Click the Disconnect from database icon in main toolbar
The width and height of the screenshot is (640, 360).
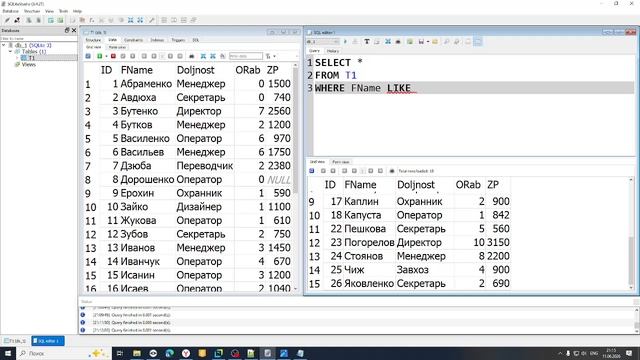(17, 20)
